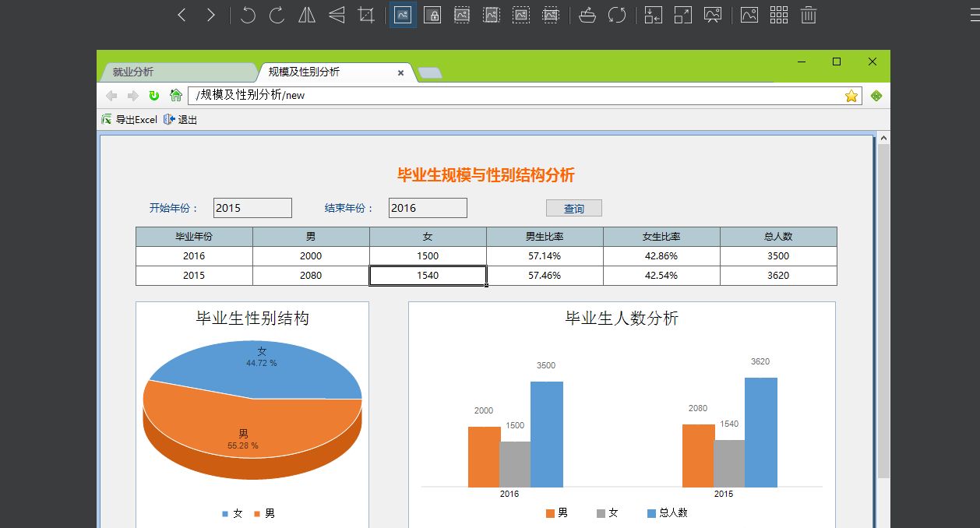Image resolution: width=980 pixels, height=528 pixels.
Task: Open the expand to fullscreen icon
Action: coord(683,15)
